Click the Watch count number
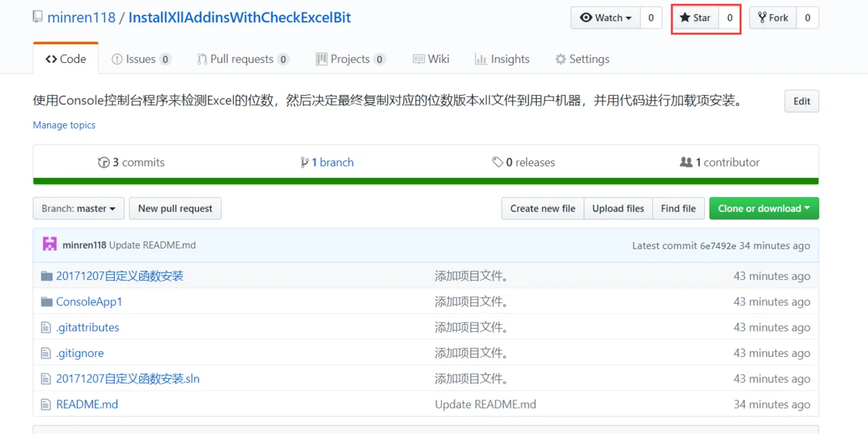This screenshot has width=868, height=434. (651, 17)
